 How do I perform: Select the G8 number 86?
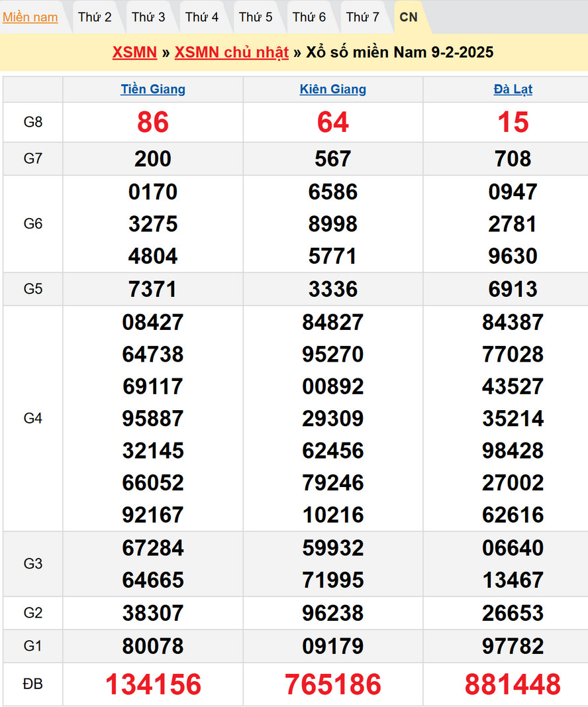153,123
